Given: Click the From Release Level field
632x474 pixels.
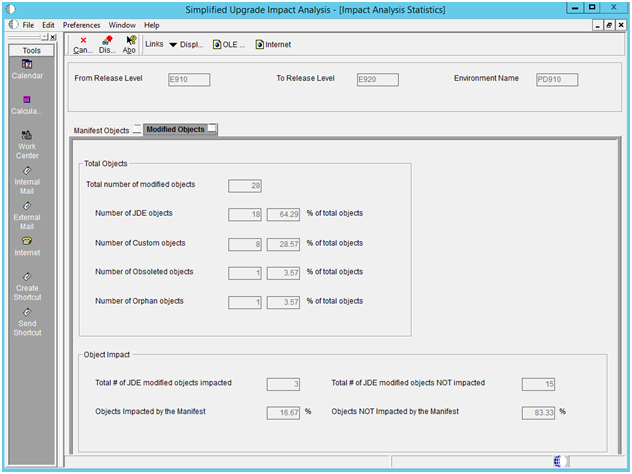Looking at the screenshot, I should point(189,80).
